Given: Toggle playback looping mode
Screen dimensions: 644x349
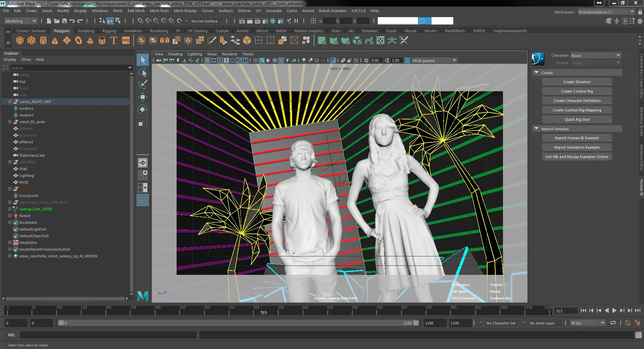Looking at the screenshot, I should [x=613, y=323].
